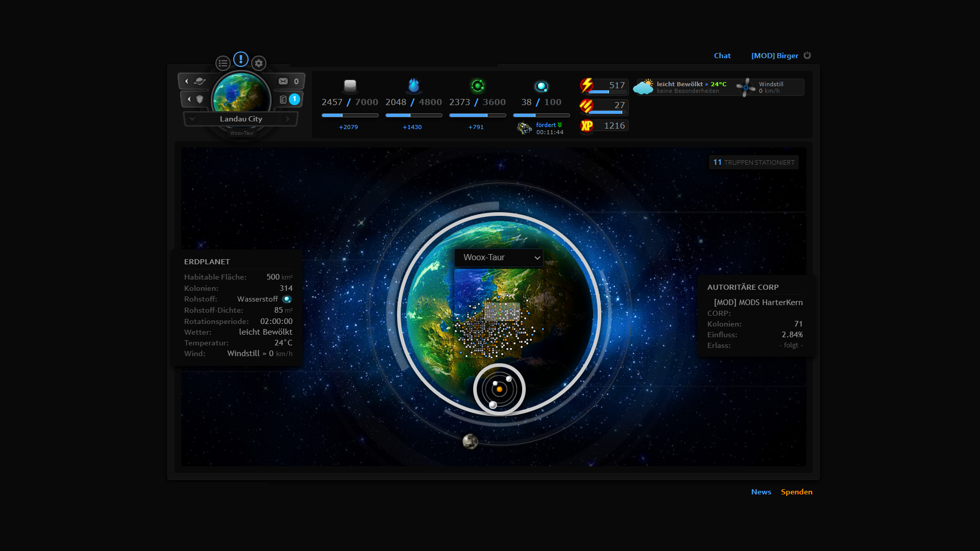Viewport: 980px width, 551px height.
Task: Click the hydrogen resource progress bar
Action: [x=541, y=115]
